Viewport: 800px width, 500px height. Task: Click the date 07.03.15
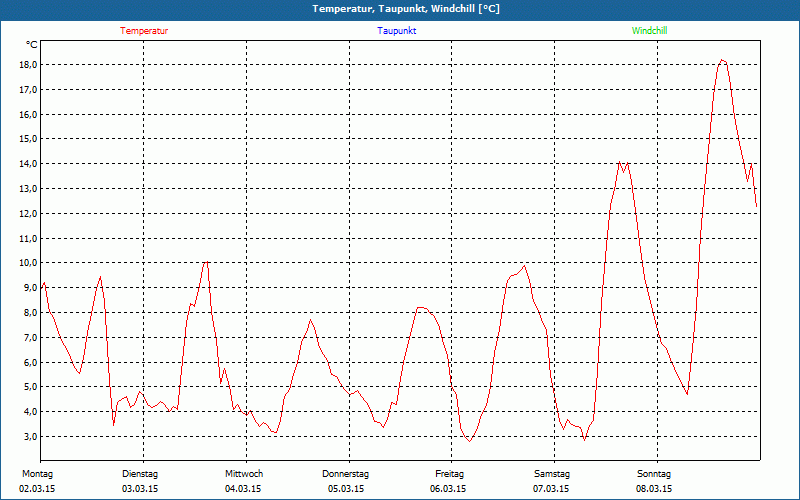551,489
